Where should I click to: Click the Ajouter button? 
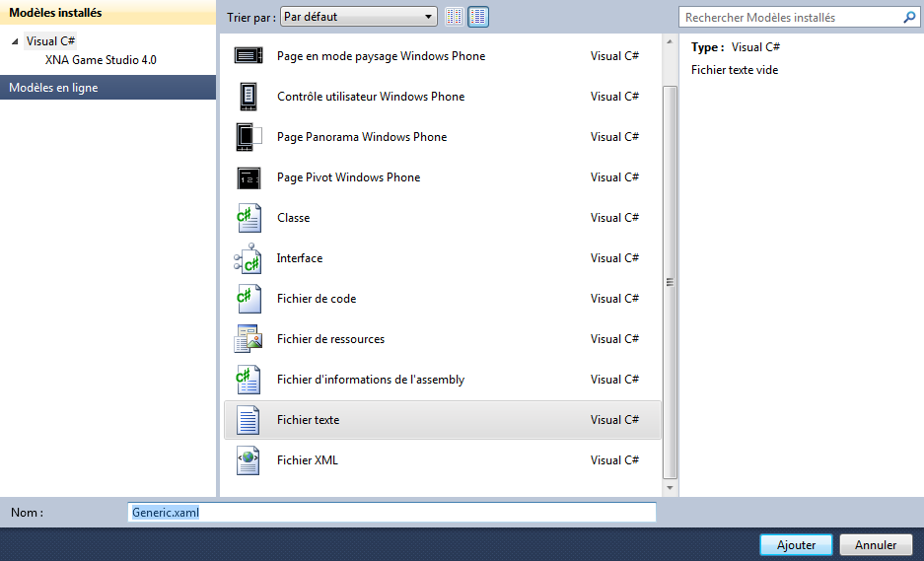tap(796, 545)
